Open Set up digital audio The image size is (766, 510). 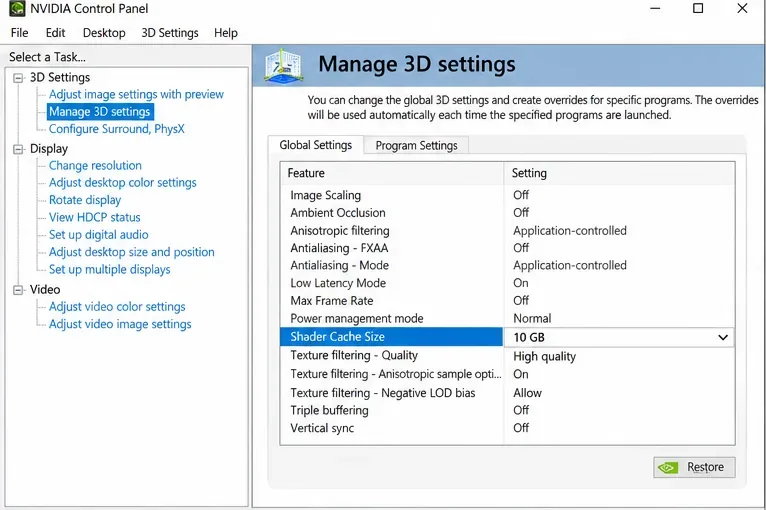(x=99, y=235)
